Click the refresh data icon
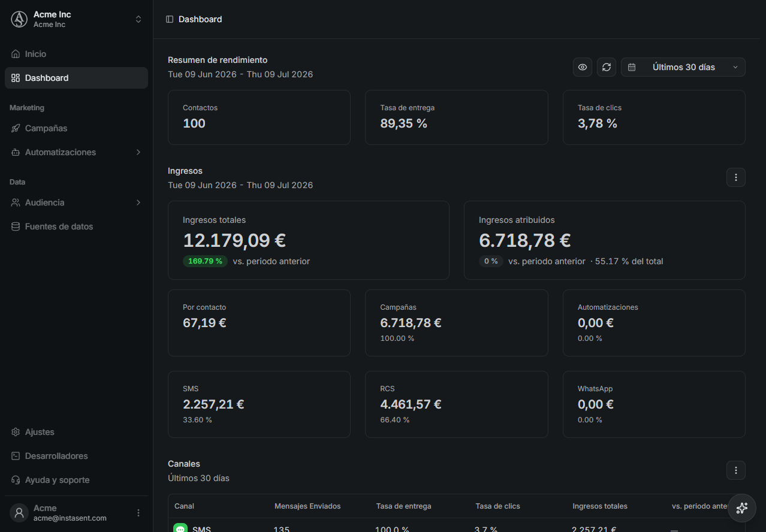This screenshot has width=766, height=532. pyautogui.click(x=607, y=67)
